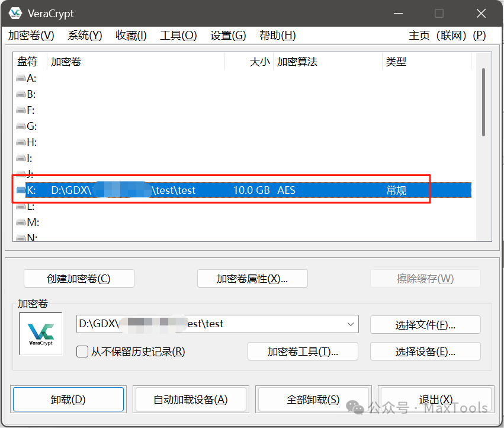Click the VeraCrypt logo in the title bar

click(x=15, y=14)
